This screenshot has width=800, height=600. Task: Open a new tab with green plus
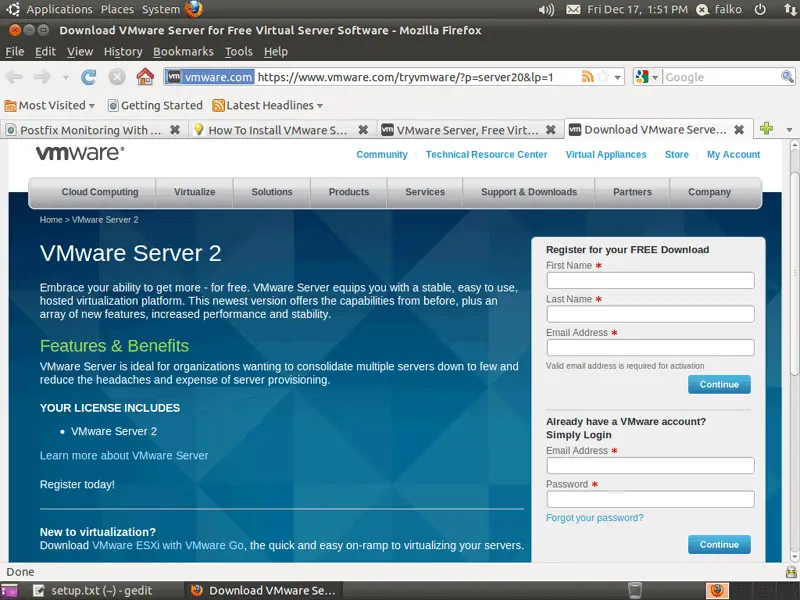(x=766, y=129)
